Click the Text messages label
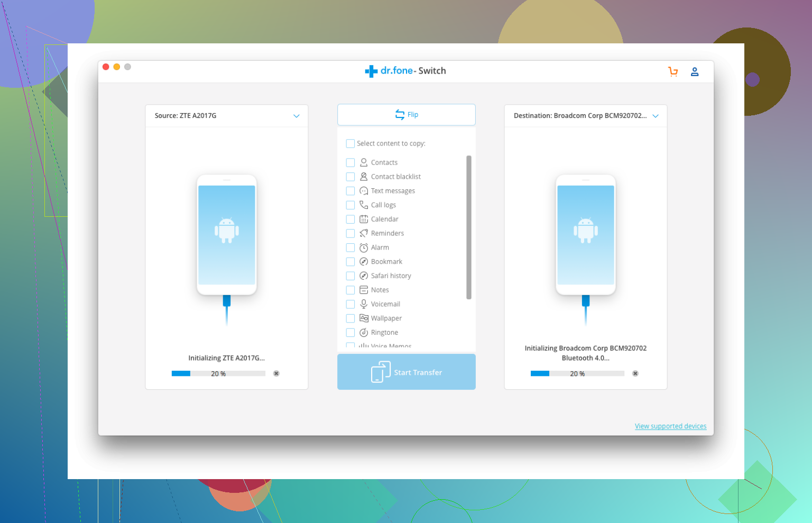 point(393,191)
